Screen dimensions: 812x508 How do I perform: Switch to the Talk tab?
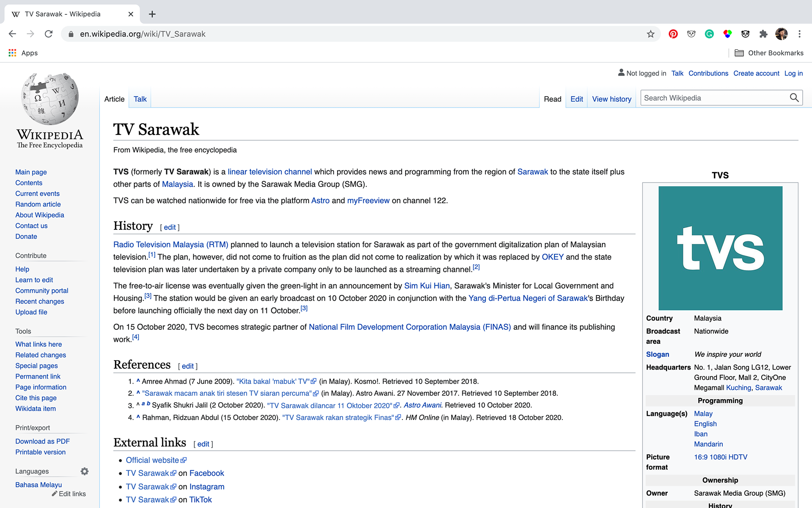click(140, 99)
